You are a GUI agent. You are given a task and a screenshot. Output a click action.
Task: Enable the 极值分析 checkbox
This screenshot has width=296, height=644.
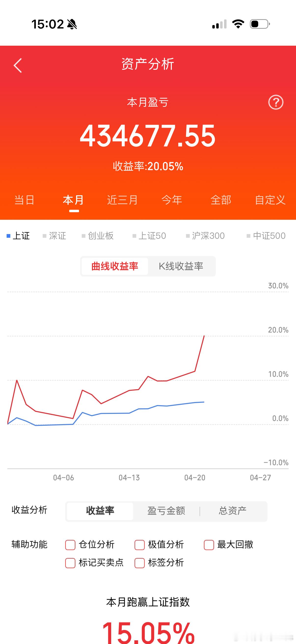(140, 545)
